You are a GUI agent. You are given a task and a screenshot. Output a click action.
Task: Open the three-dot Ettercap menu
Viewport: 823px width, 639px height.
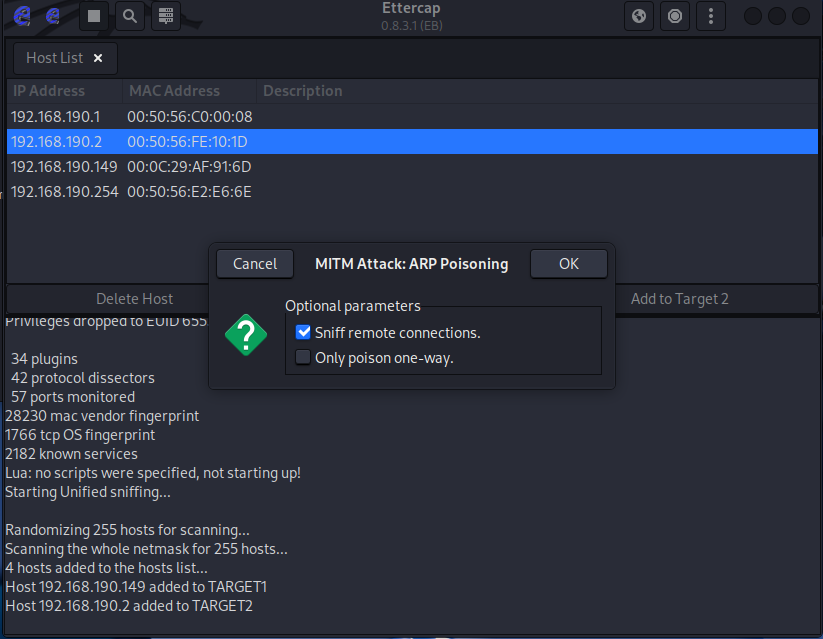coord(711,16)
